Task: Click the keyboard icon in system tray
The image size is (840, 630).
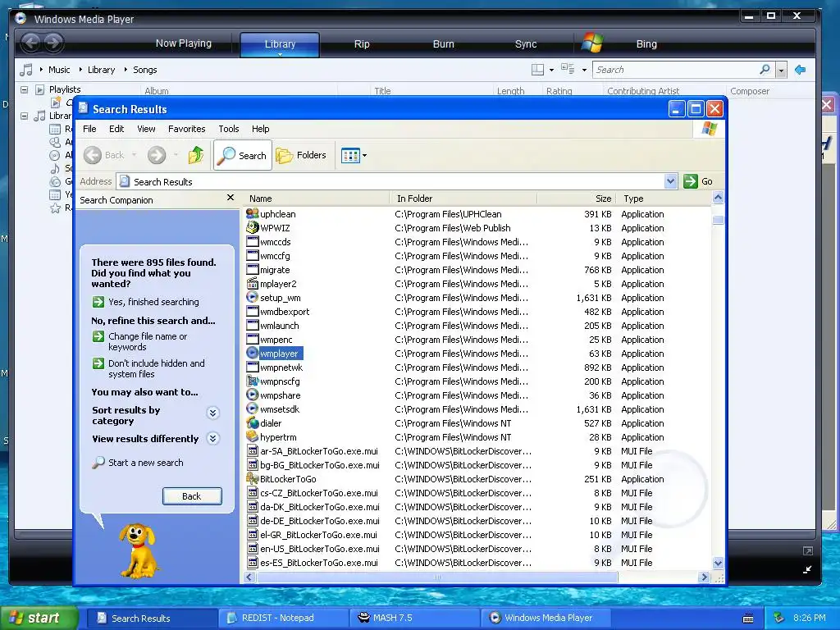Action: (748, 619)
